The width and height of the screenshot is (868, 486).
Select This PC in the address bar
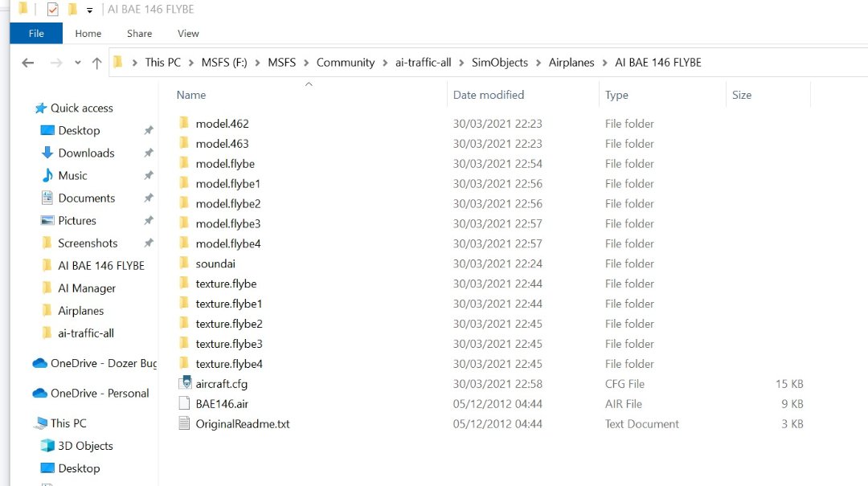[x=162, y=63]
